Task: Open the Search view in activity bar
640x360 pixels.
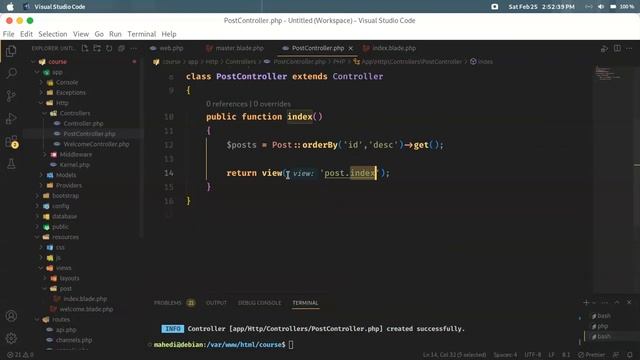Action: (11, 73)
